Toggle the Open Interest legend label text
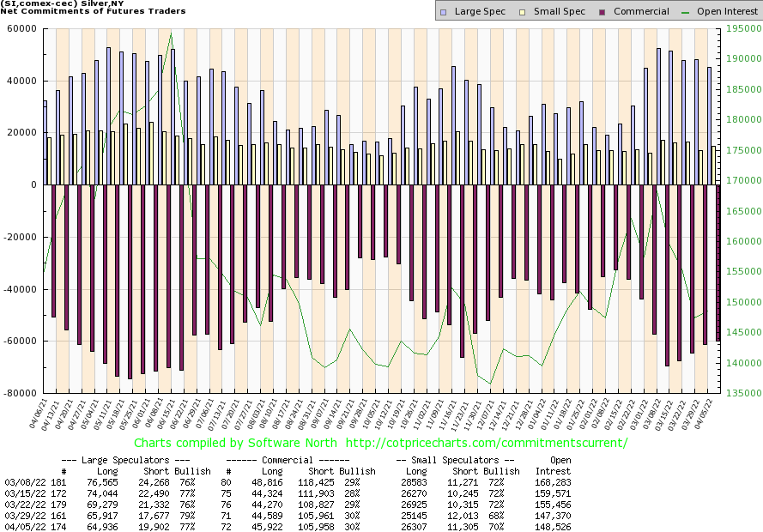This screenshot has height=532, width=763. coord(727,12)
